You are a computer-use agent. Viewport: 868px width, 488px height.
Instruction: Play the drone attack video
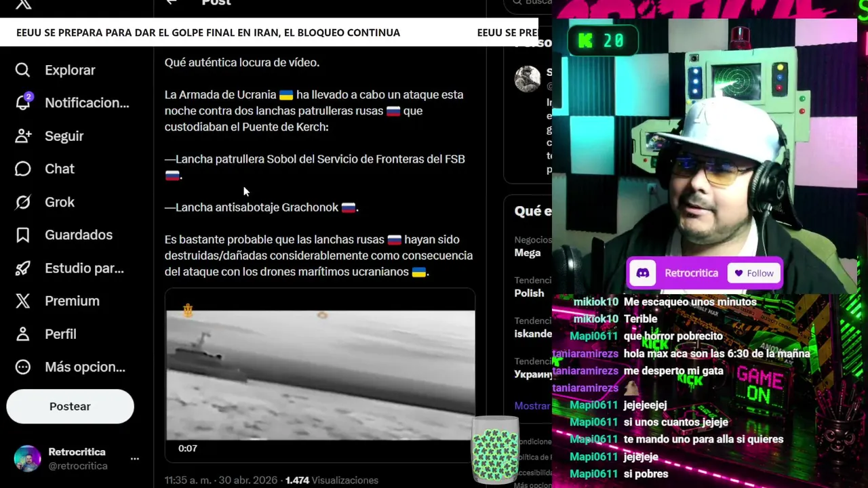pyautogui.click(x=320, y=375)
